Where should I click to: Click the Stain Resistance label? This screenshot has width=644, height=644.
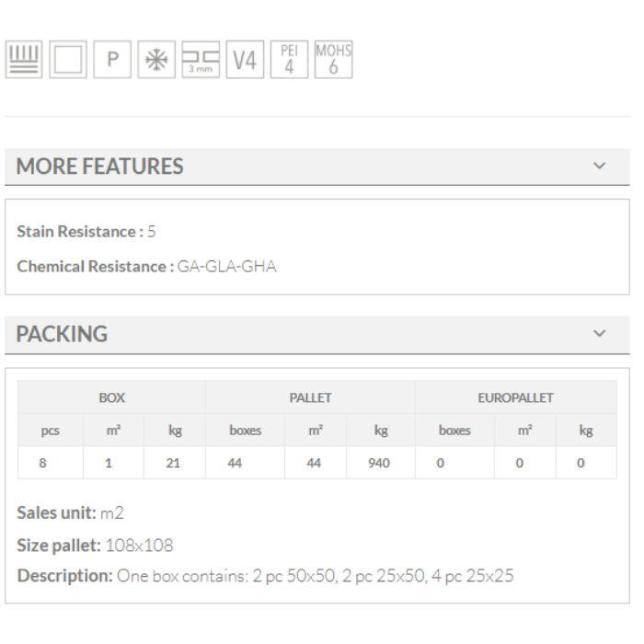coord(79,232)
